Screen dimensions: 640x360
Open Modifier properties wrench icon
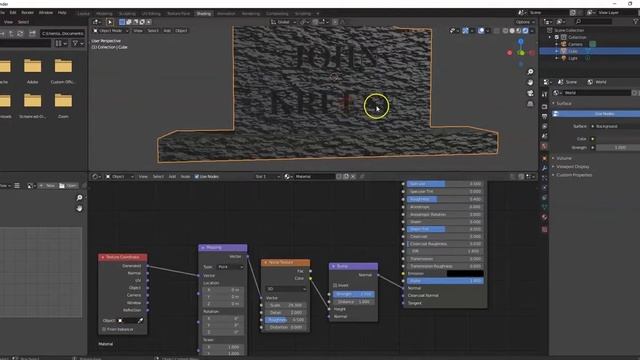coord(544,168)
